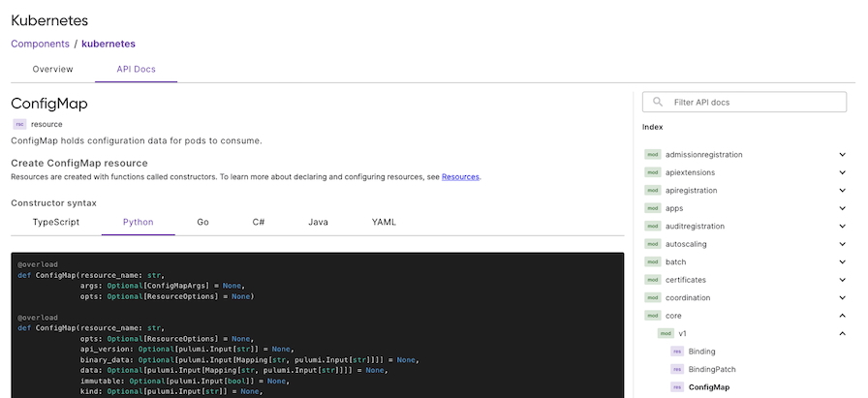868x398 pixels.
Task: Open the BindingPatch resource in index
Action: [x=712, y=369]
